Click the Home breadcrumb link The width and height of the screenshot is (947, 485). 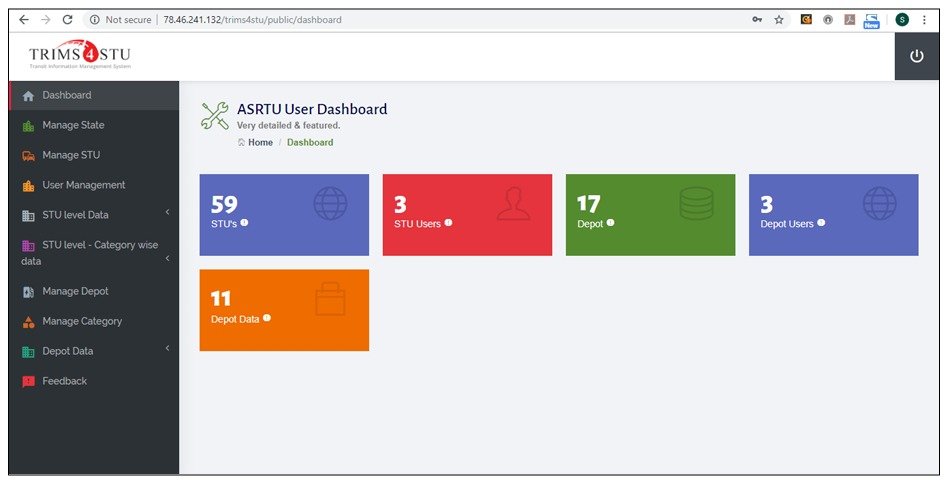[x=260, y=143]
